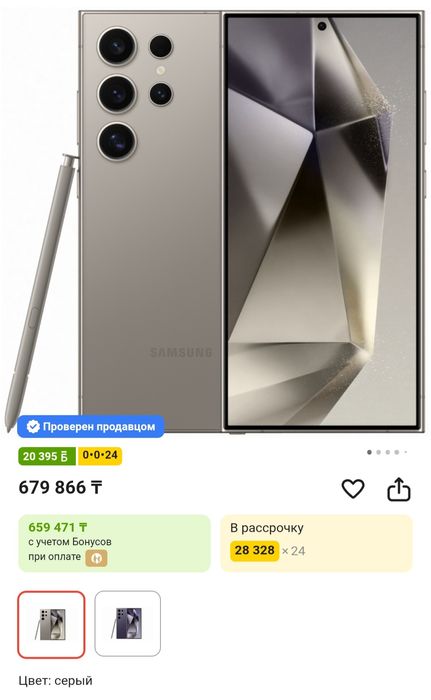Tap the share icon

coord(398,489)
